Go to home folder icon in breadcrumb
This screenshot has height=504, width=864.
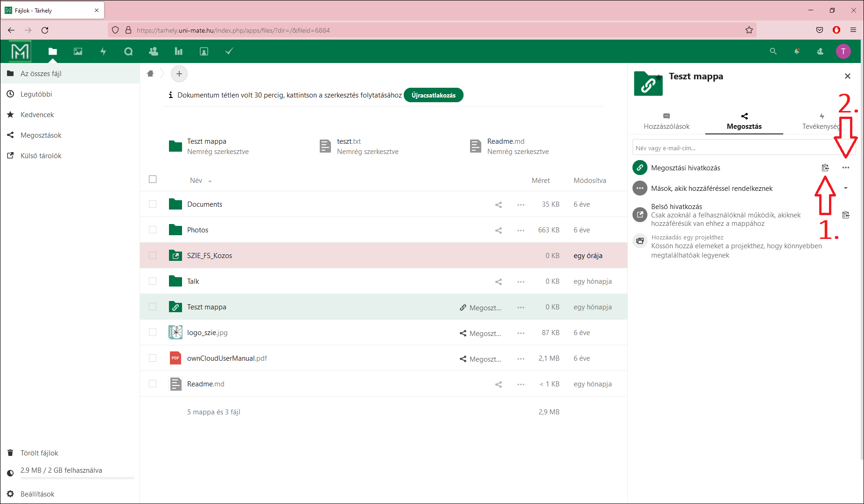click(150, 74)
